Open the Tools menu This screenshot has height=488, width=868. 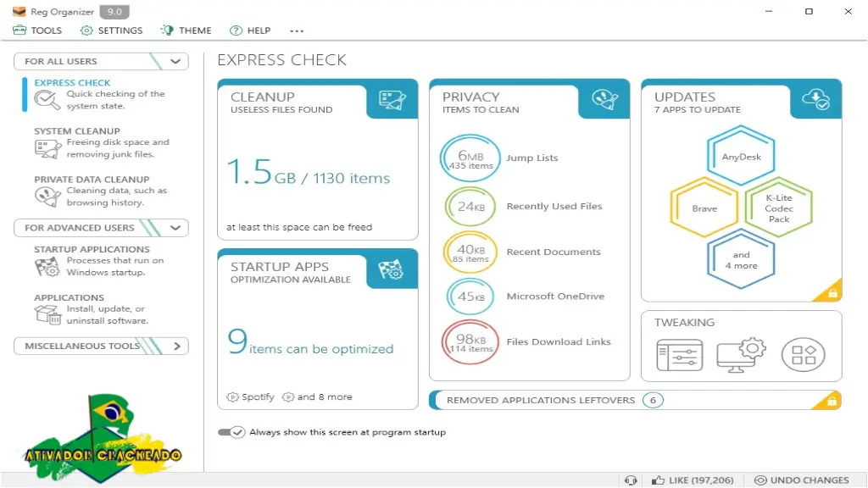pyautogui.click(x=37, y=30)
